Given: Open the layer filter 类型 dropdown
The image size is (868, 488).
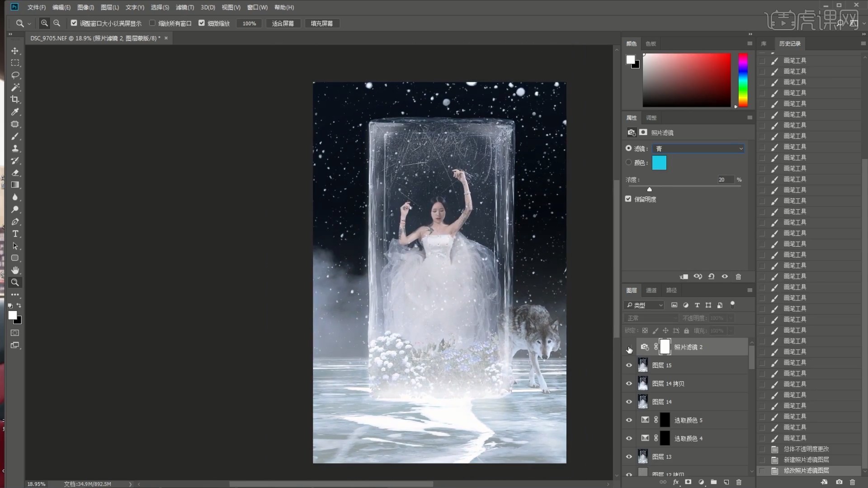Looking at the screenshot, I should tap(644, 305).
